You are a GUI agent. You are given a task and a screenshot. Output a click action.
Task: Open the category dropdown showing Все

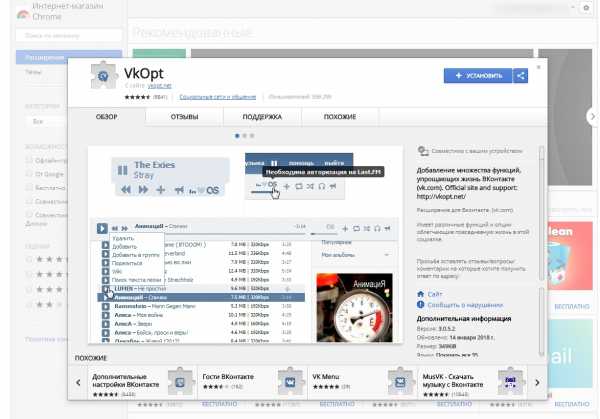[x=46, y=122]
